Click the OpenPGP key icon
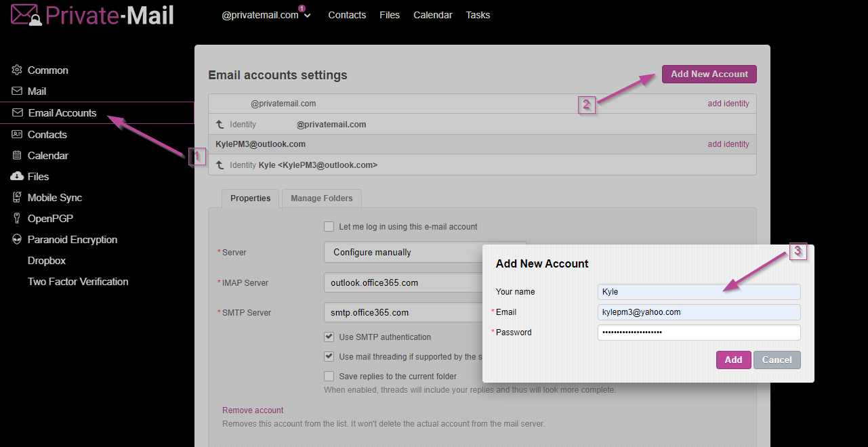 click(x=17, y=219)
